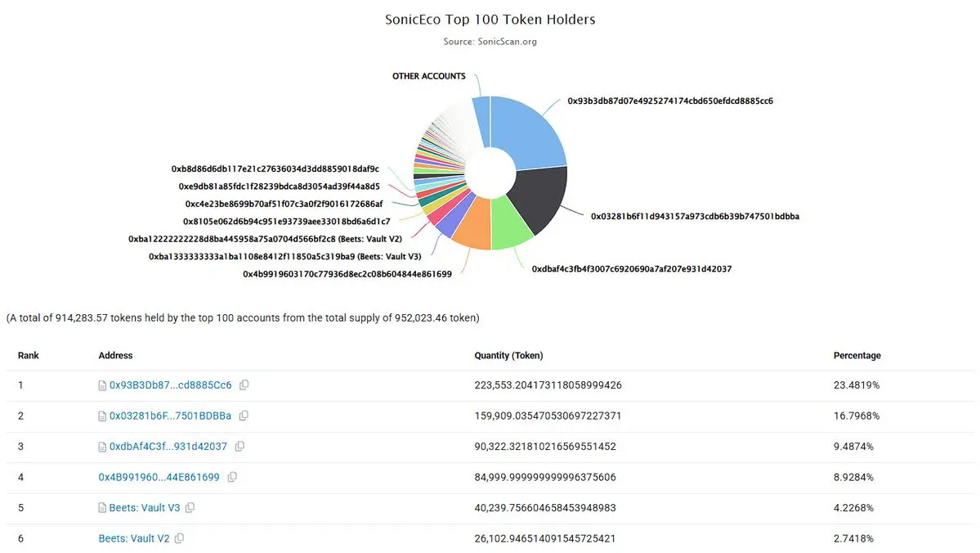Image resolution: width=980 pixels, height=553 pixels.
Task: Click contract icon beside 0x93B3Db87 address
Action: tap(102, 385)
